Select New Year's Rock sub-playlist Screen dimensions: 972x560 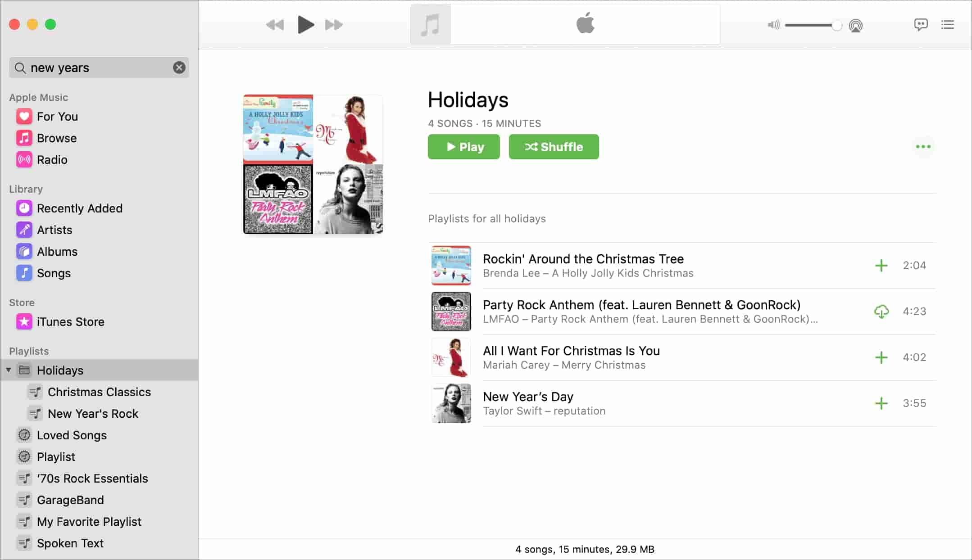coord(94,413)
